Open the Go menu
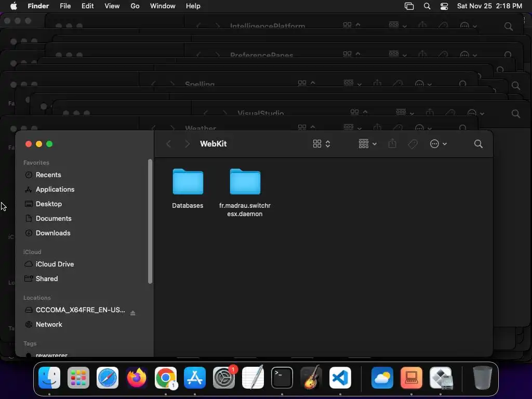532x399 pixels. click(135, 6)
